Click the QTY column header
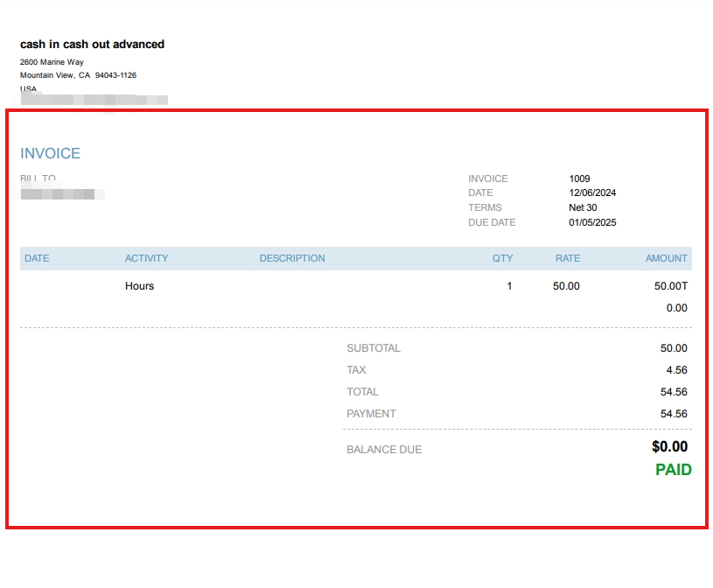713x588 pixels. 502,258
